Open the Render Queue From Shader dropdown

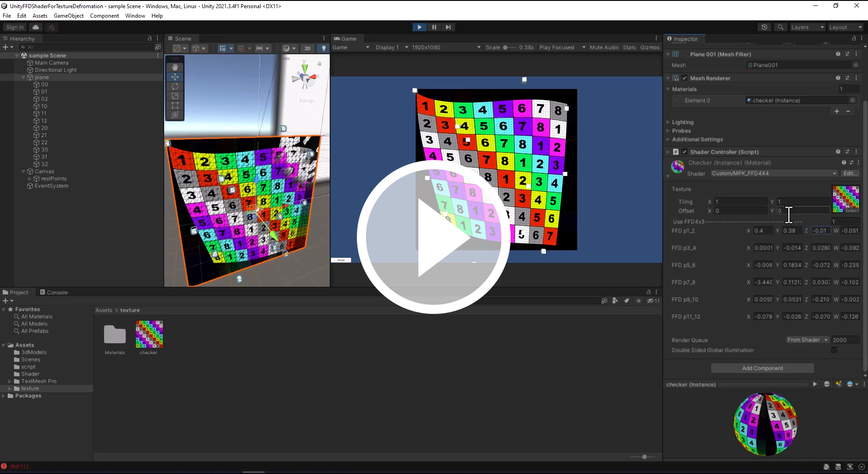[807, 340]
